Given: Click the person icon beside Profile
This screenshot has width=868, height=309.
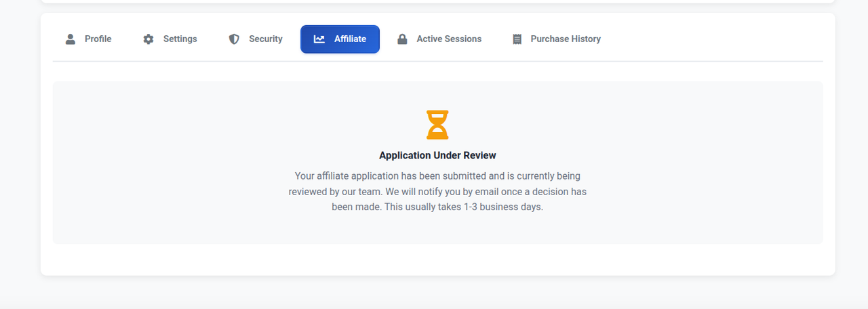Looking at the screenshot, I should click(x=71, y=39).
